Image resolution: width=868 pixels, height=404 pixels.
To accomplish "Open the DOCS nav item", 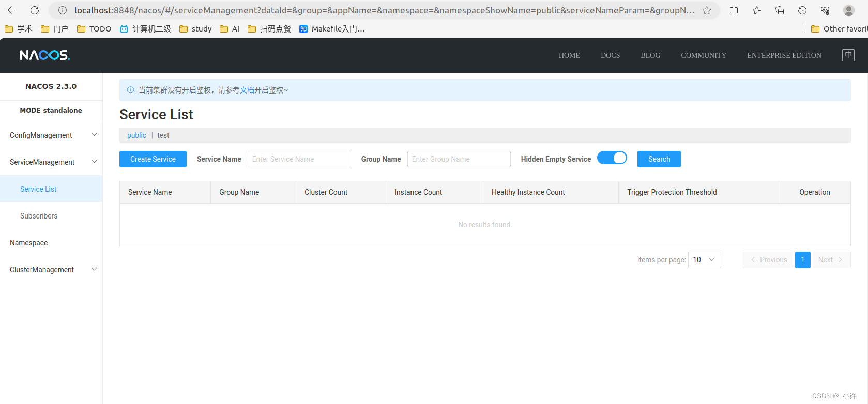I will click(610, 55).
